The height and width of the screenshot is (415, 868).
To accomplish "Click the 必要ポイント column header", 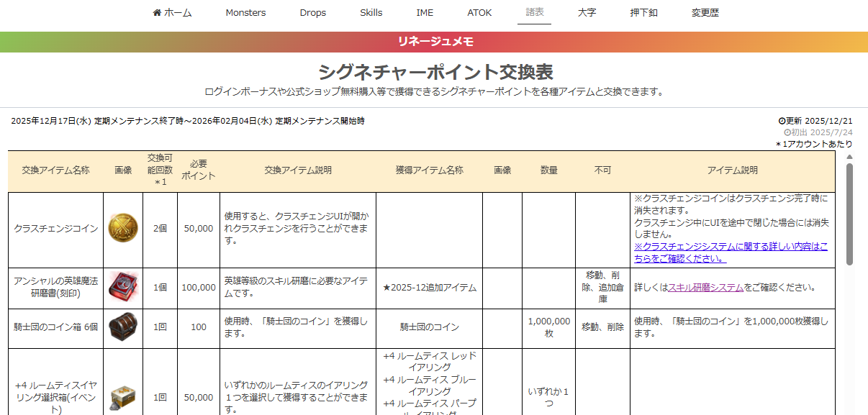I will point(198,170).
